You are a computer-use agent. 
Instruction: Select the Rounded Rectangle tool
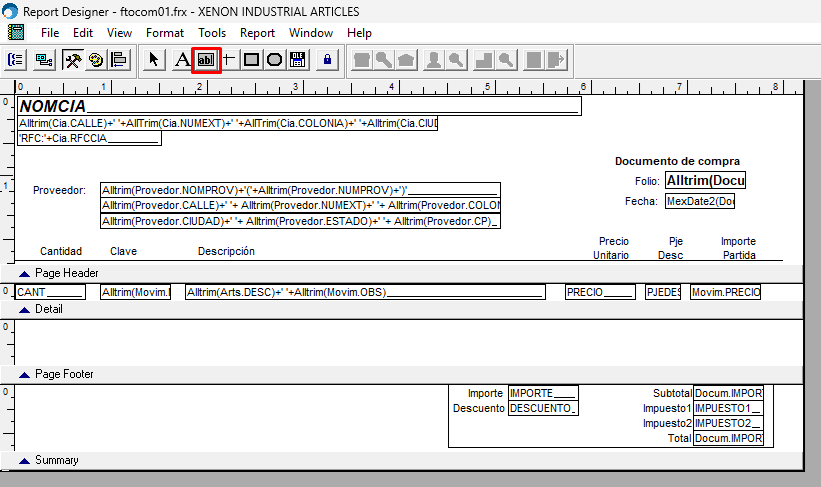(275, 60)
